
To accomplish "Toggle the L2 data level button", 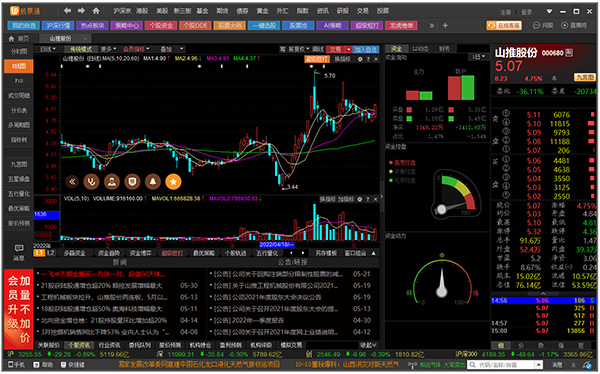I will (x=51, y=253).
